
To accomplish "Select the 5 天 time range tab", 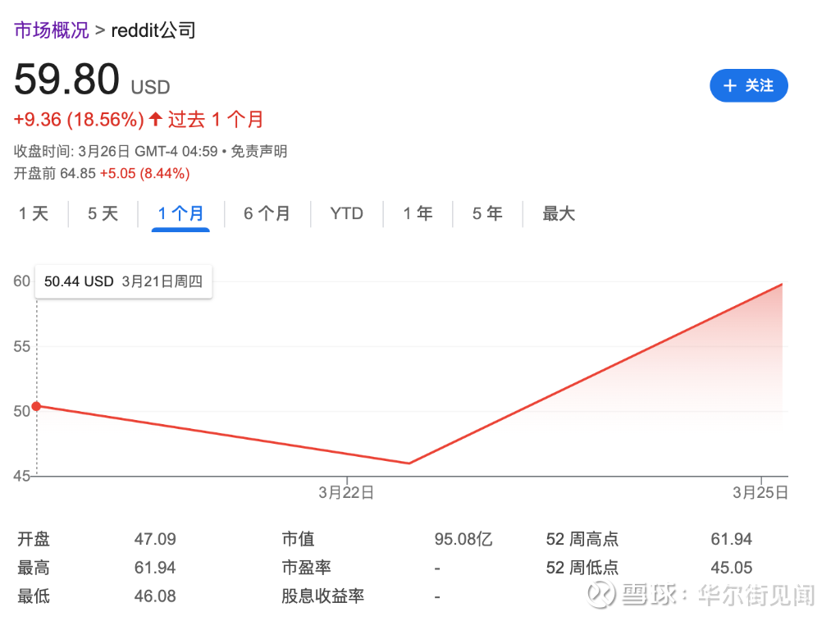I will [x=103, y=214].
